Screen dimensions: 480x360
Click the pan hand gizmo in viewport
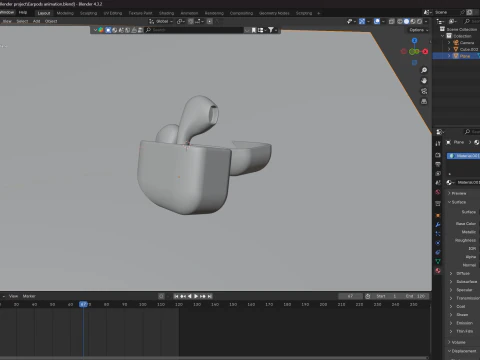click(x=424, y=80)
